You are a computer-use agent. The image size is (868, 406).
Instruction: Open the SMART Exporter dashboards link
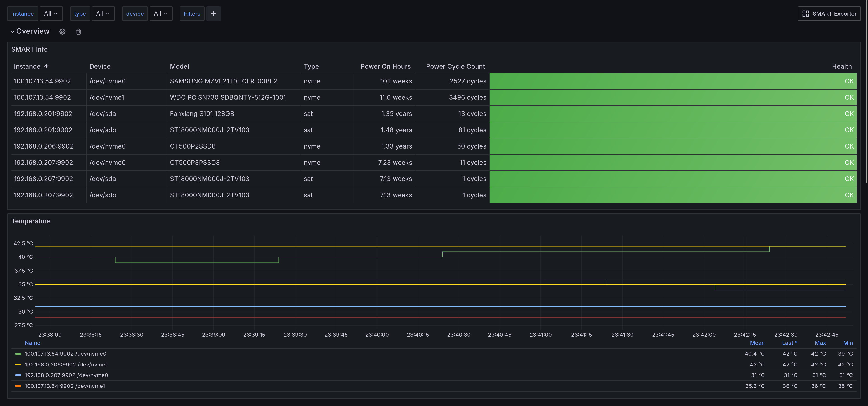(829, 14)
